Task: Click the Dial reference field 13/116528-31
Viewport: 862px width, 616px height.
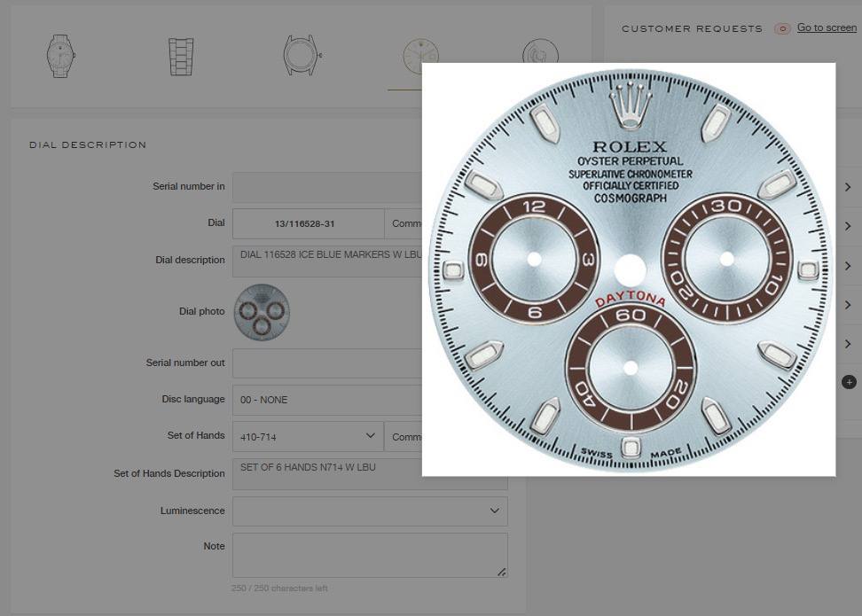Action: point(309,223)
